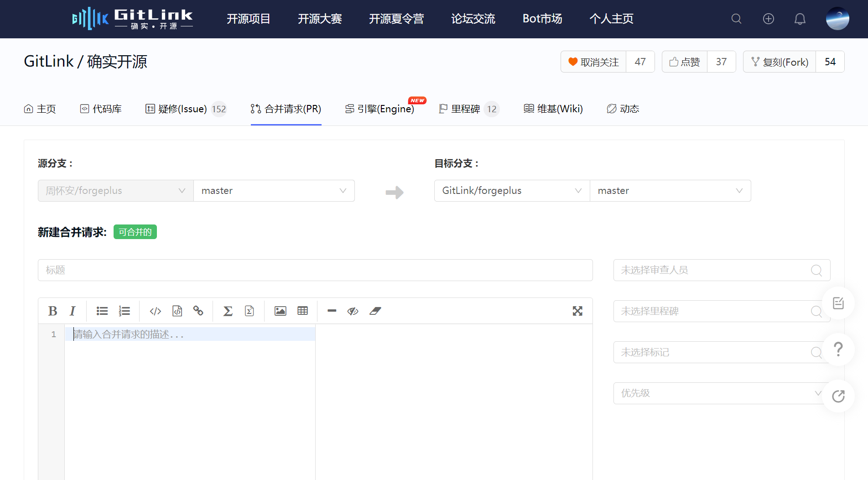Click the floating question mark help icon
The height and width of the screenshot is (480, 868).
pos(838,350)
